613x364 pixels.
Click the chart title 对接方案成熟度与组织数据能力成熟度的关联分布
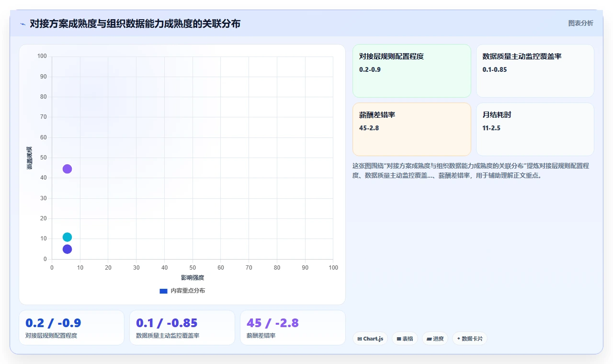tap(135, 23)
